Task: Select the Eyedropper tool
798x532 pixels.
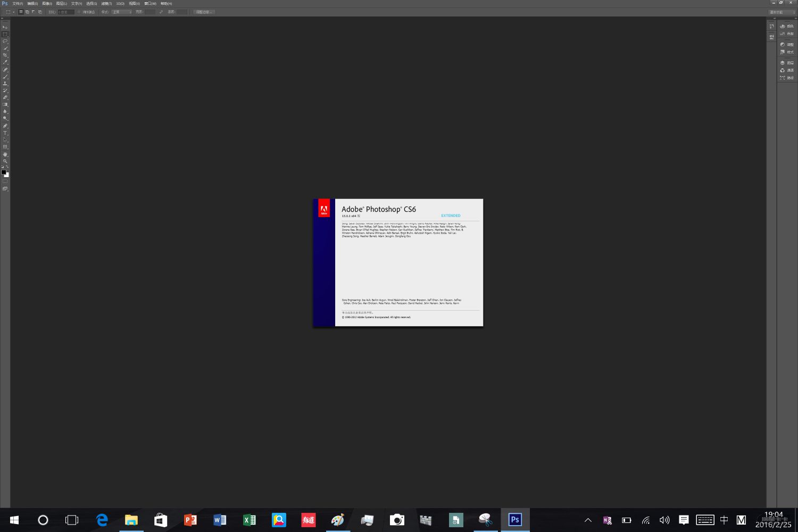Action: point(5,62)
